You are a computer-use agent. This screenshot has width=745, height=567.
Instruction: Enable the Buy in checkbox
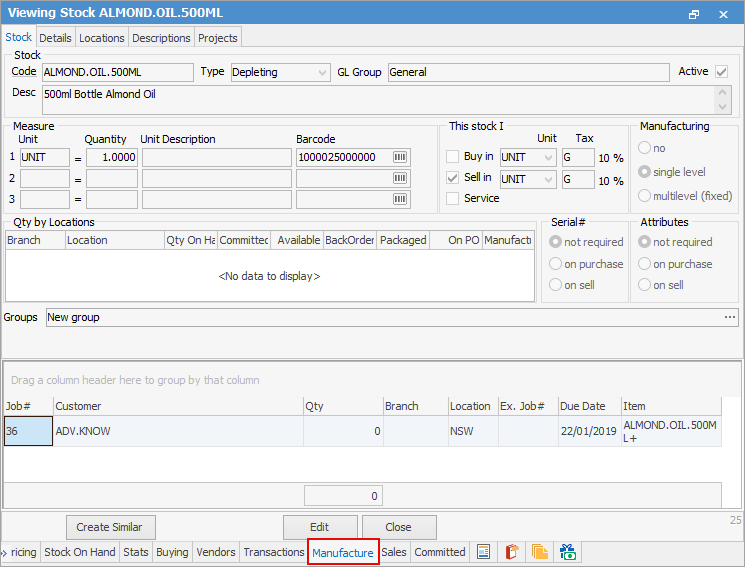(453, 157)
